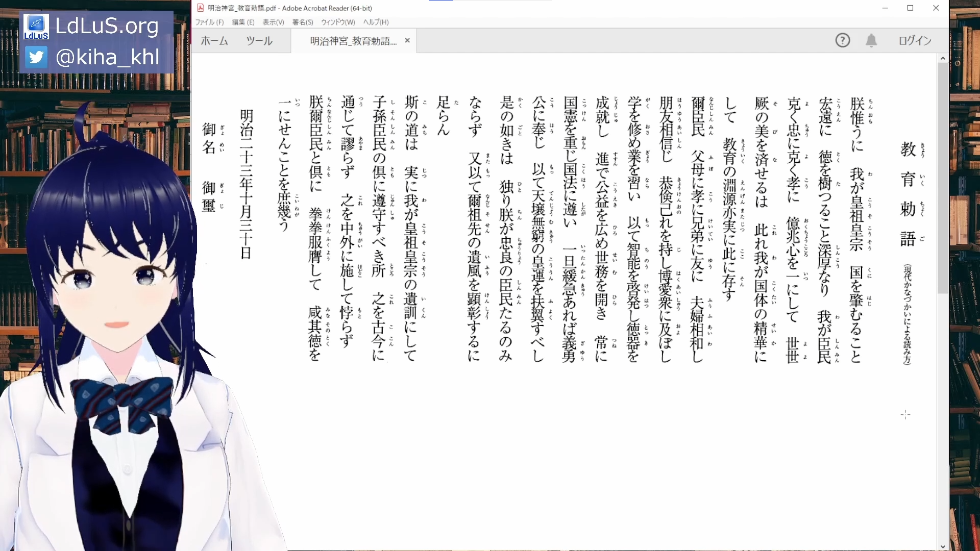The image size is (980, 551).
Task: Click the scrollbar down arrow
Action: tap(943, 546)
